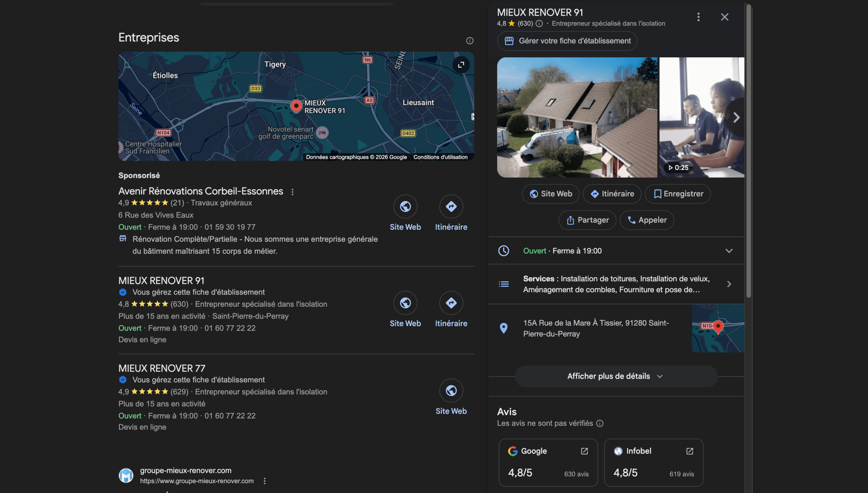Click the clock icon in hours row

tap(504, 251)
